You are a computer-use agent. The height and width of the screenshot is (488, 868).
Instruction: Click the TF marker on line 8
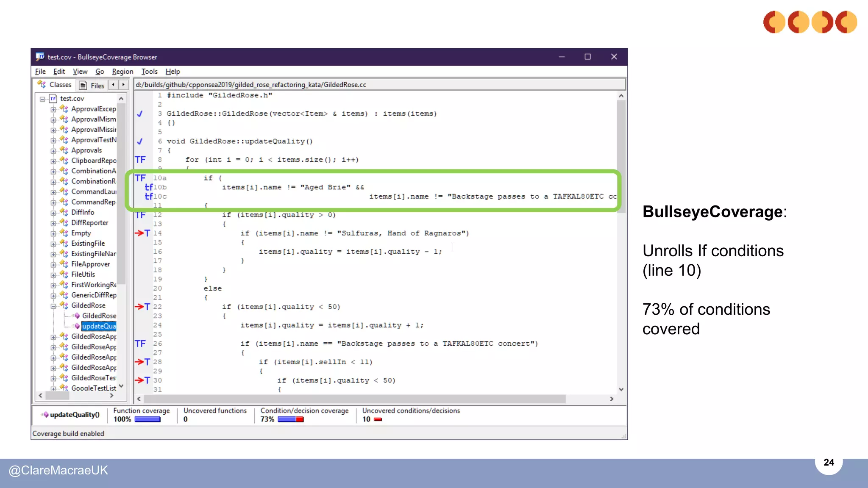140,160
